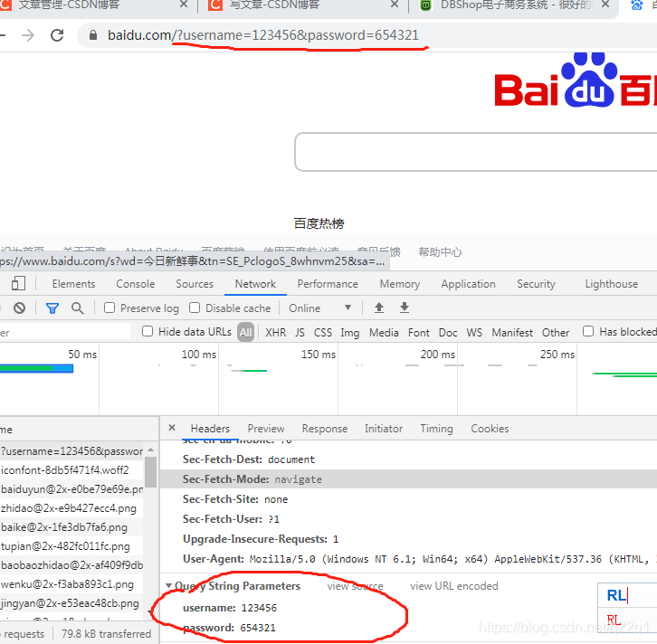This screenshot has height=644, width=657.
Task: Open the Performance panel tab
Action: (x=328, y=284)
